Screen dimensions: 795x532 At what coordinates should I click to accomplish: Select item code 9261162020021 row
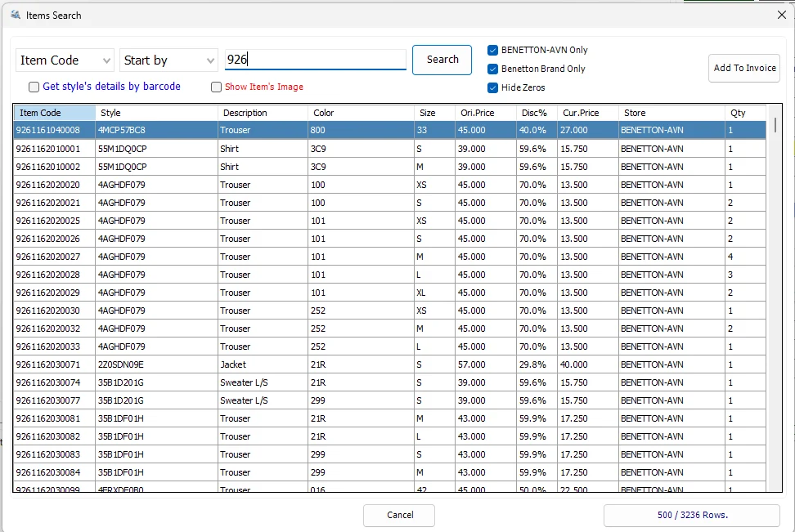[389, 203]
